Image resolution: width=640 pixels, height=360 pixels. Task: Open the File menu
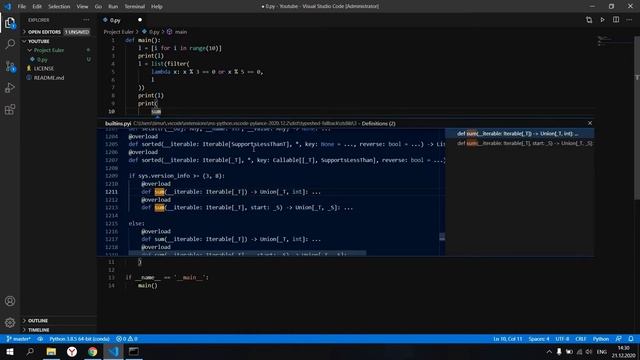click(x=22, y=6)
